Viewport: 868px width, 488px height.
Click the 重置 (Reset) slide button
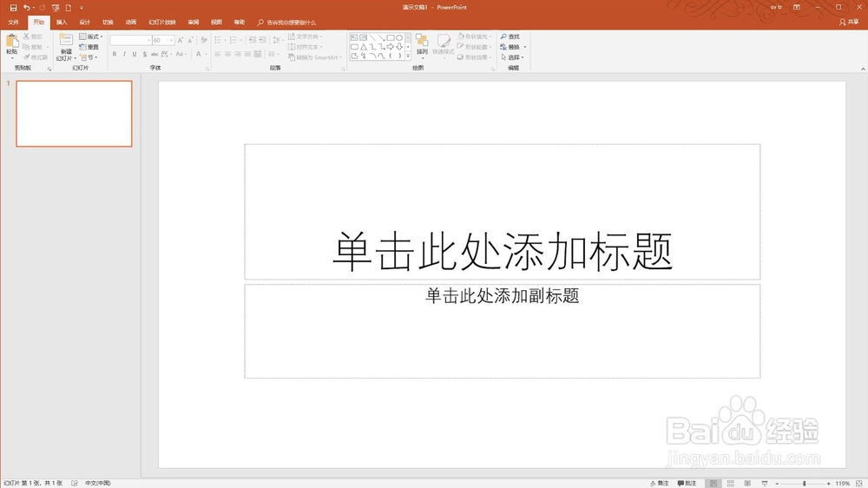89,47
